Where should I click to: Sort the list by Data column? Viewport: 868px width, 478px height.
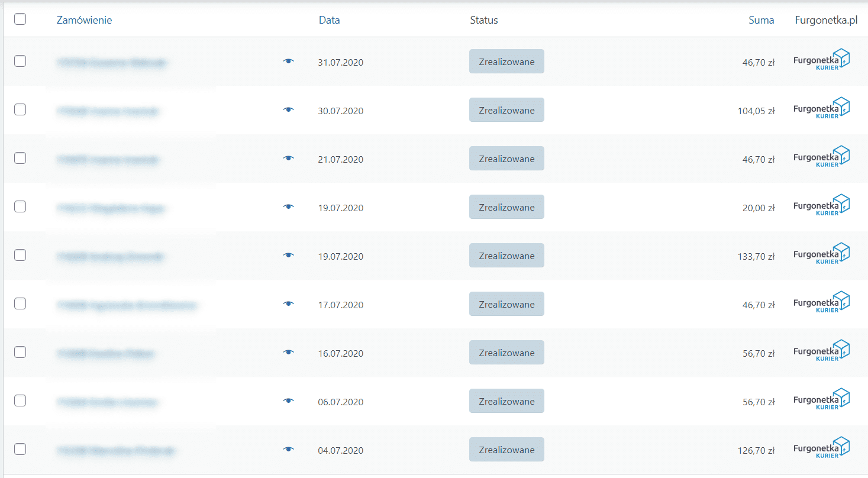(329, 20)
